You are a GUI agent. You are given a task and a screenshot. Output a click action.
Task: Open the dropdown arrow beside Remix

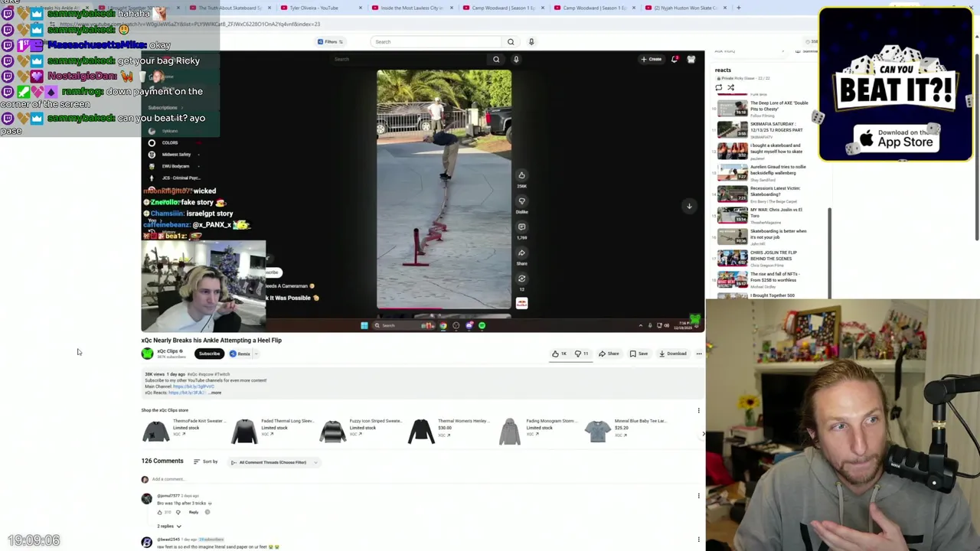click(256, 354)
